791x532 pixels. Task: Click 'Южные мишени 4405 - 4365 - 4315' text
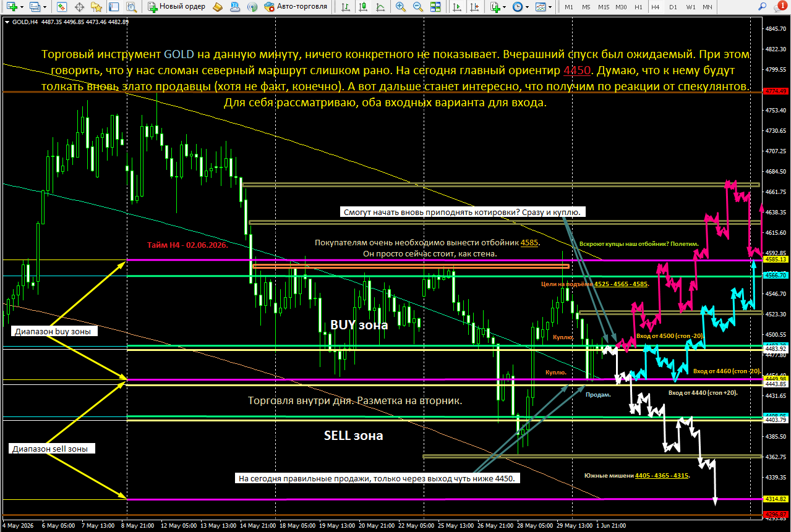(x=638, y=476)
